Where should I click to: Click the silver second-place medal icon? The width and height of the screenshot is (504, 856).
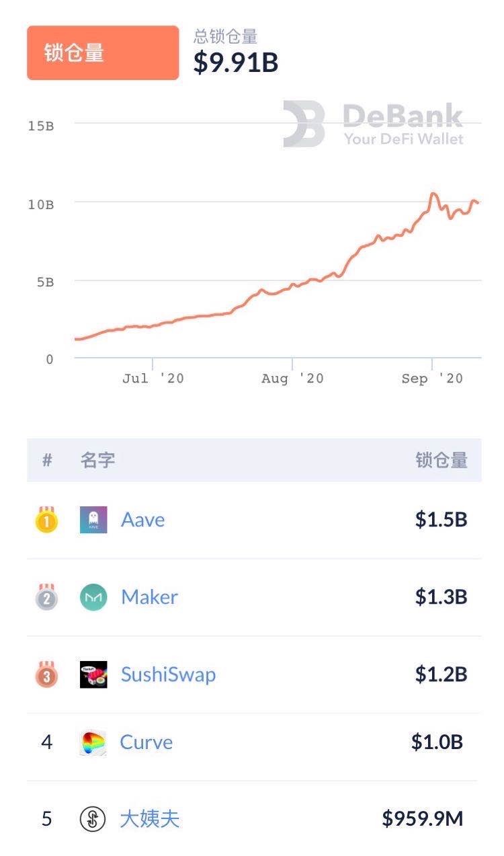coord(47,597)
